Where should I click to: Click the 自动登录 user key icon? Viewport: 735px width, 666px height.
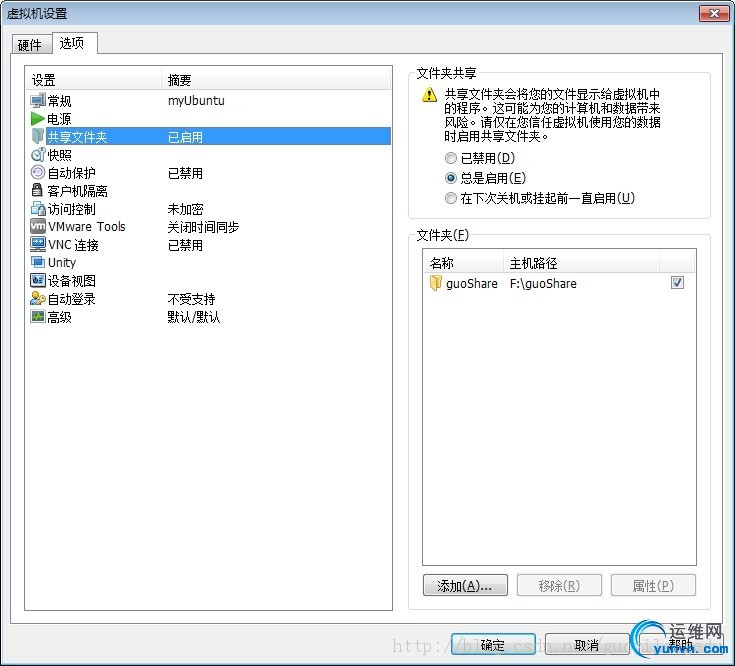tap(38, 299)
